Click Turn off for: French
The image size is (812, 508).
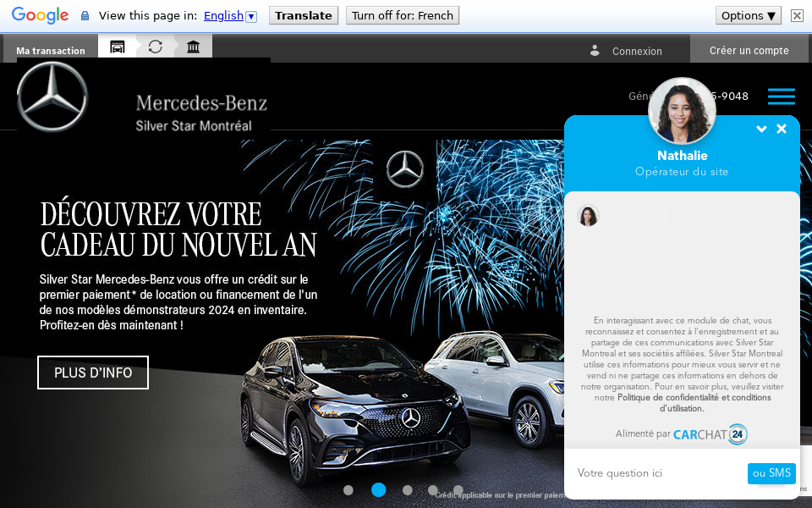pos(402,14)
